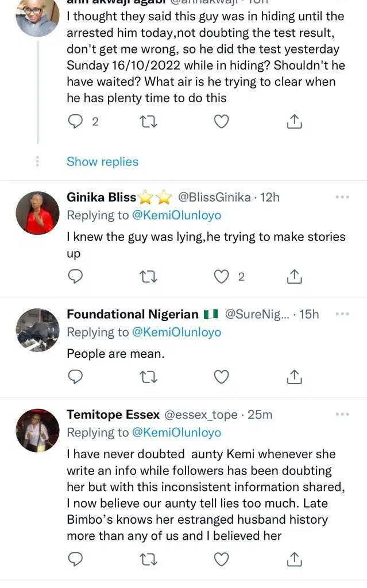367x588 pixels.
Task: Open Foundational Nigerian's profile picture
Action: pos(37,330)
